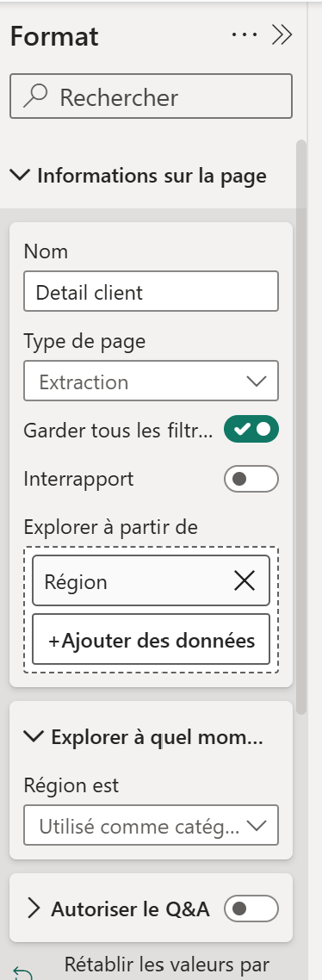Click the reset arrow icon
Image resolution: width=322 pixels, height=980 pixels.
tap(22, 973)
